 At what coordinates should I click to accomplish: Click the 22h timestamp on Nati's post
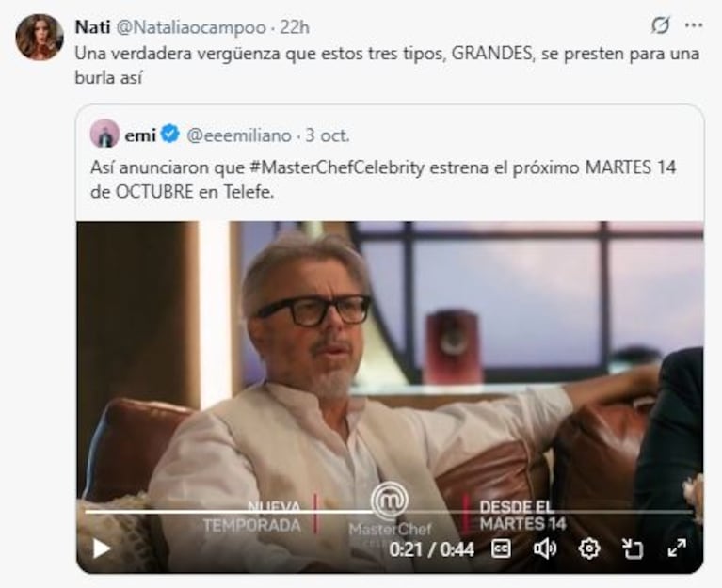pos(295,25)
